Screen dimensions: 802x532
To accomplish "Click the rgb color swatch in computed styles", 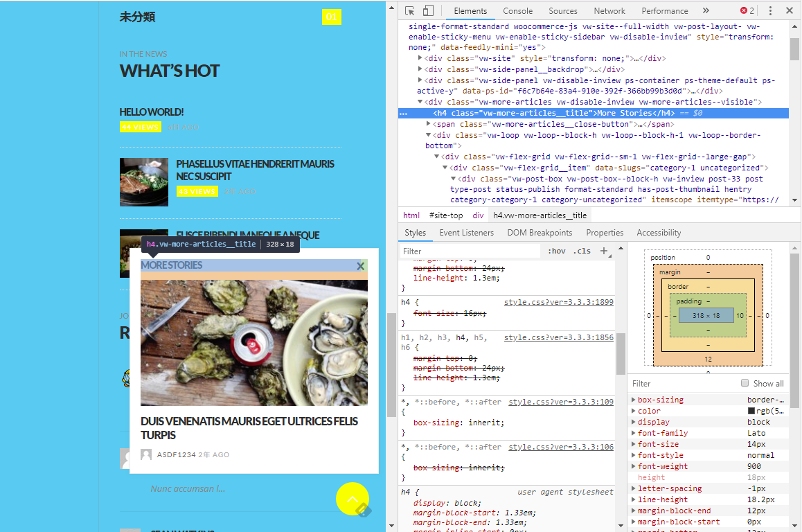I will [742, 411].
